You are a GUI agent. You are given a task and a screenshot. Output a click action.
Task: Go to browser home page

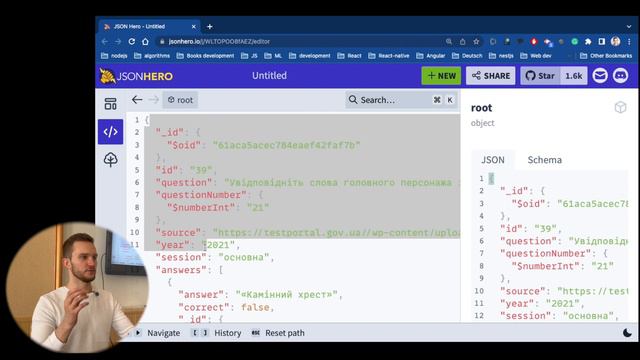pyautogui.click(x=145, y=42)
